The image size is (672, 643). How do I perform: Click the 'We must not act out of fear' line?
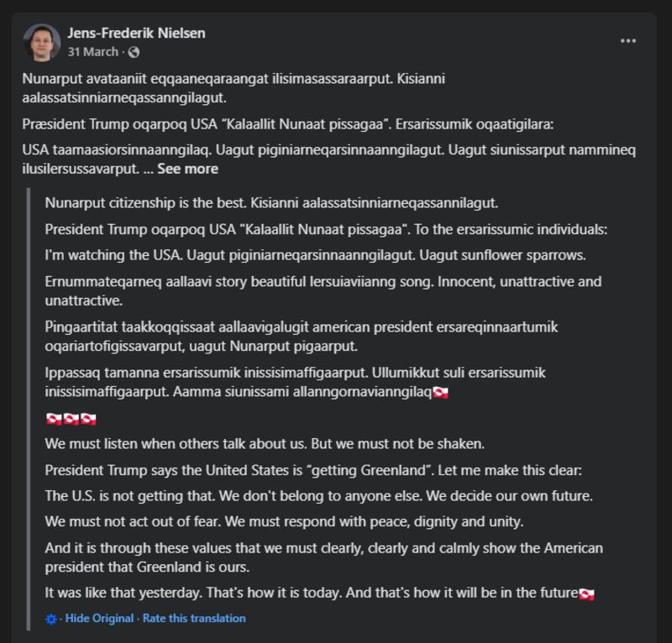[284, 522]
